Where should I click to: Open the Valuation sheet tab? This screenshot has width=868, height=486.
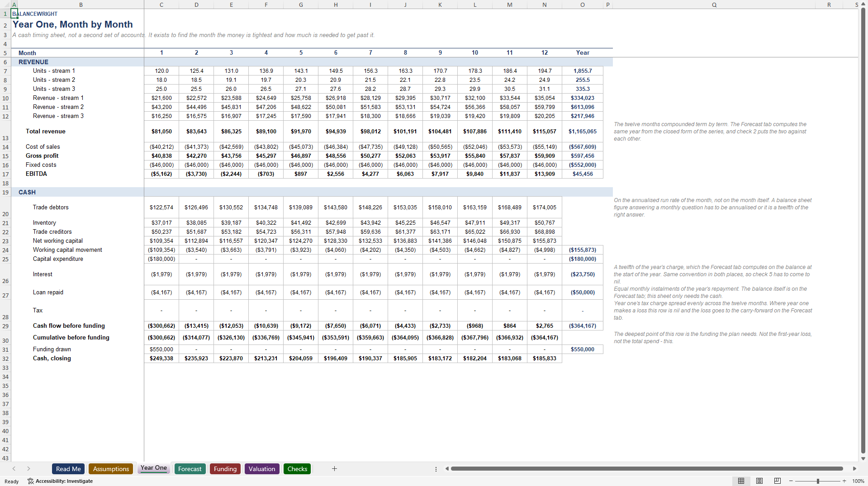262,469
